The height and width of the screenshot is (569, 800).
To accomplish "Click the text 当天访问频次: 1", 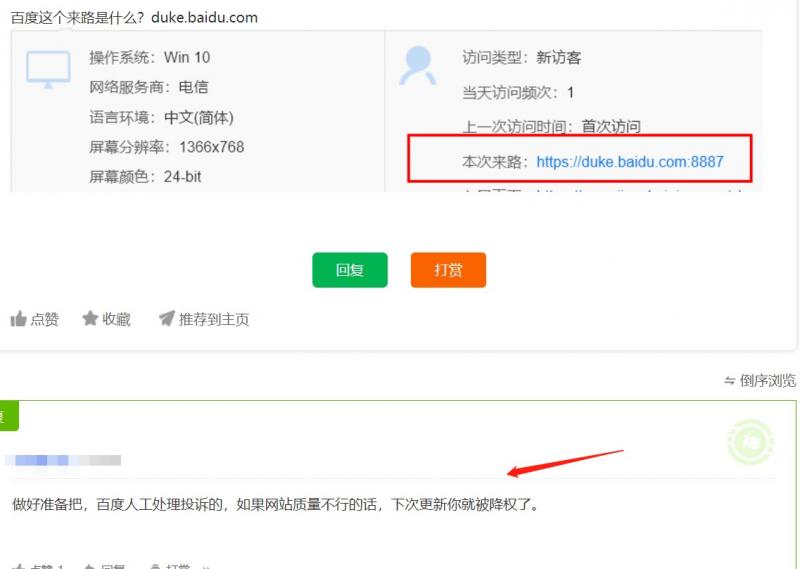I will (518, 92).
